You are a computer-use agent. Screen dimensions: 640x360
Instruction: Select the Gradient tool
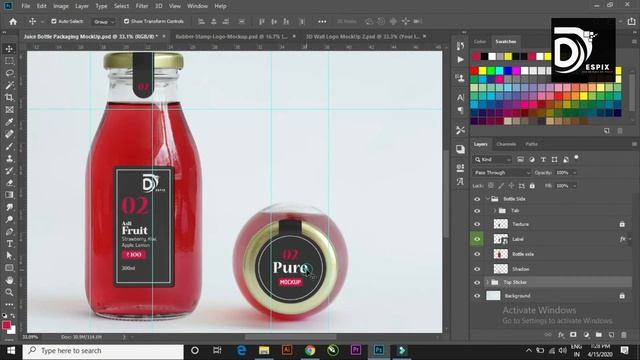click(9, 195)
